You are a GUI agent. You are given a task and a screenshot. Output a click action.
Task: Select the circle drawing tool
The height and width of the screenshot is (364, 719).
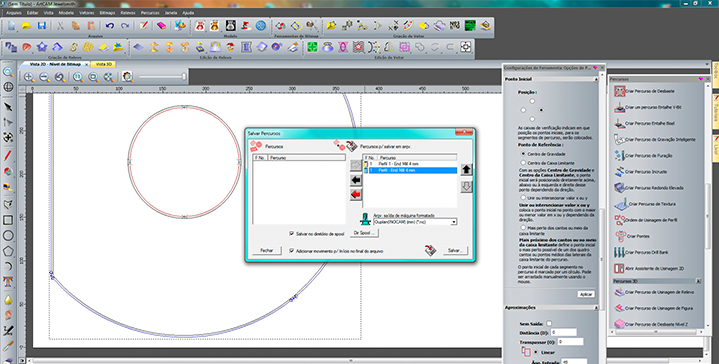(x=8, y=236)
